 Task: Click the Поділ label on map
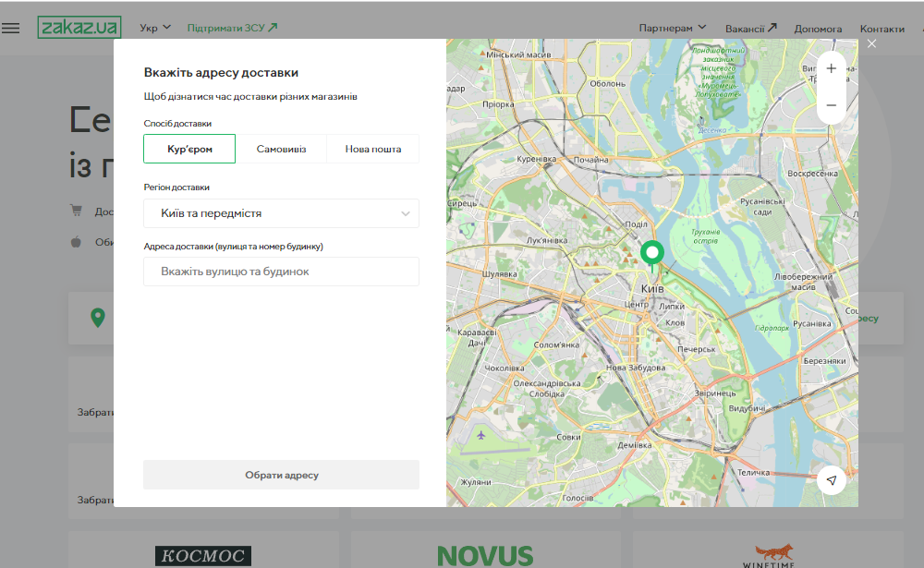pos(636,224)
